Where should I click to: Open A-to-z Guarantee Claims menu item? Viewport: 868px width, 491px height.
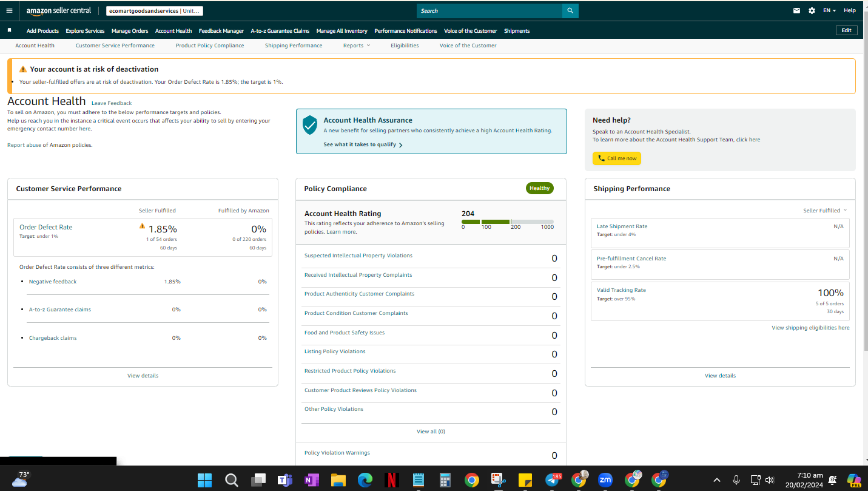tap(280, 31)
